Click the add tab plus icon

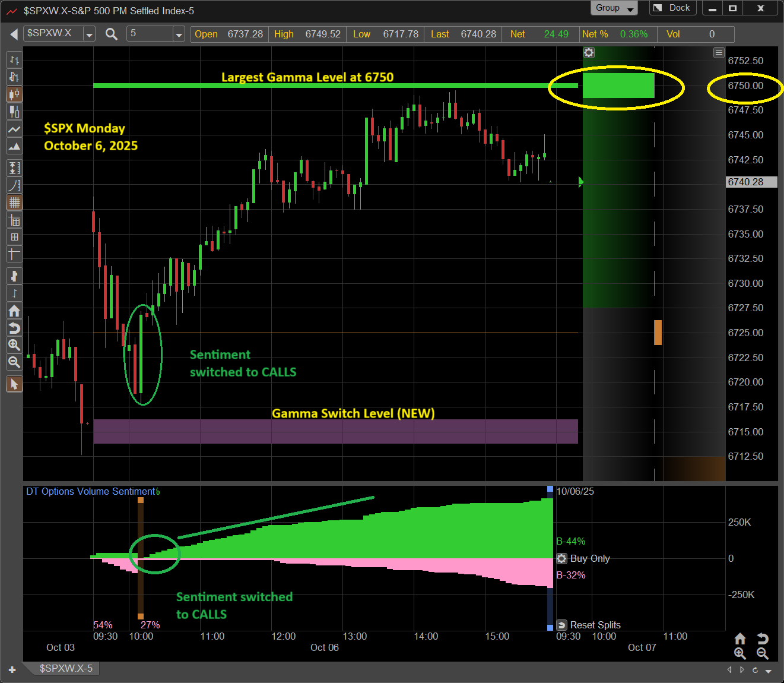(12, 670)
